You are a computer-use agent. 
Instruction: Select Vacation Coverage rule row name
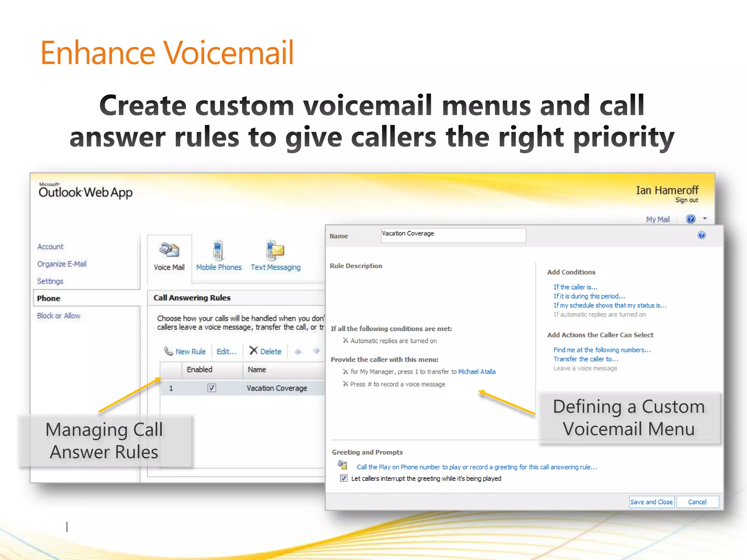pos(277,388)
